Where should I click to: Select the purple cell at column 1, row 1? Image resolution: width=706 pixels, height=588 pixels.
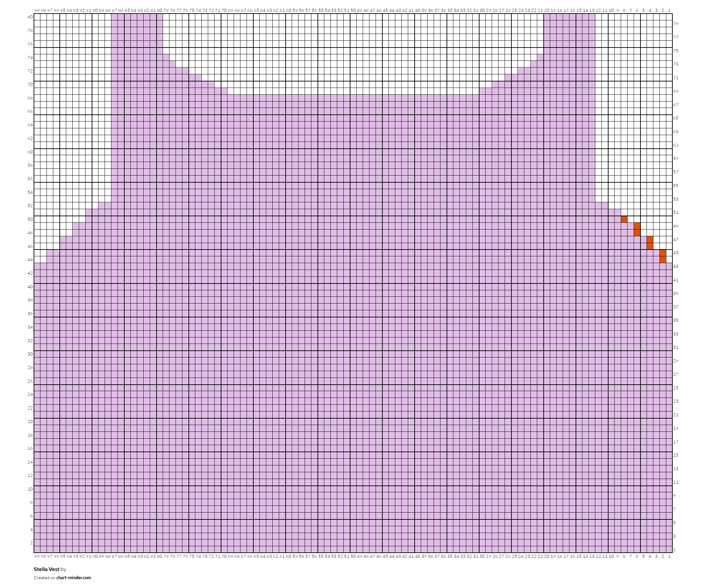pyautogui.click(x=669, y=549)
